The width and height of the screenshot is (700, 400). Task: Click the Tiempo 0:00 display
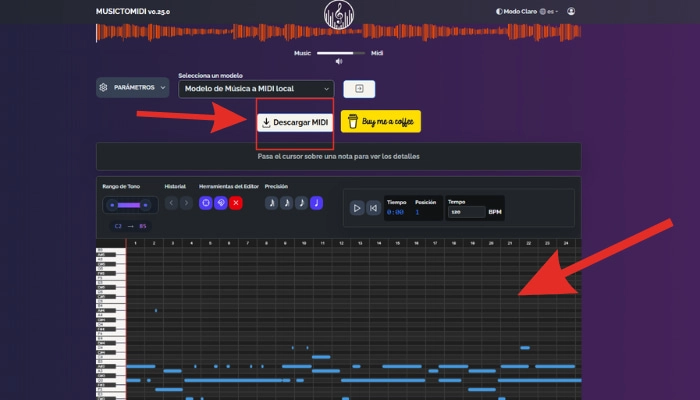coord(396,212)
